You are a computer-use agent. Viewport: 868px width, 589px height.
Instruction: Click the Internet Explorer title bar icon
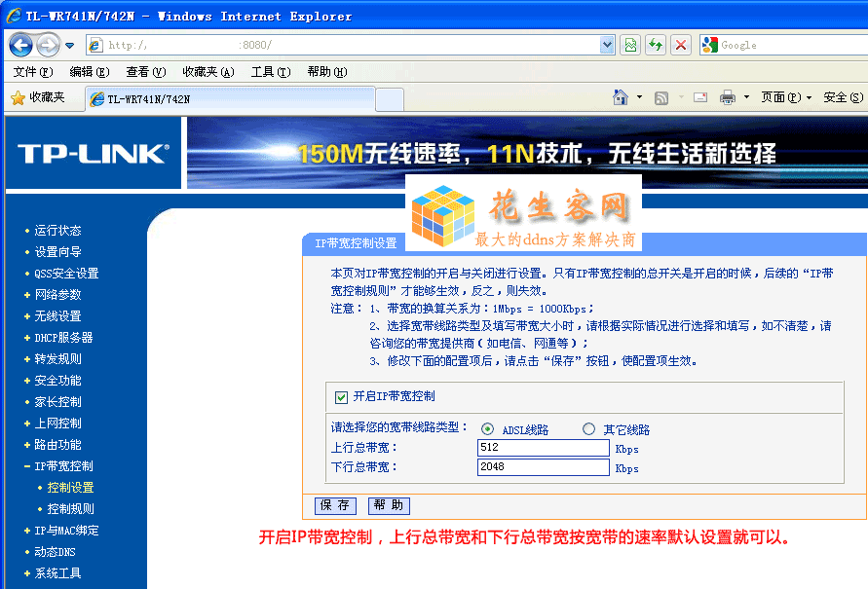(x=14, y=16)
